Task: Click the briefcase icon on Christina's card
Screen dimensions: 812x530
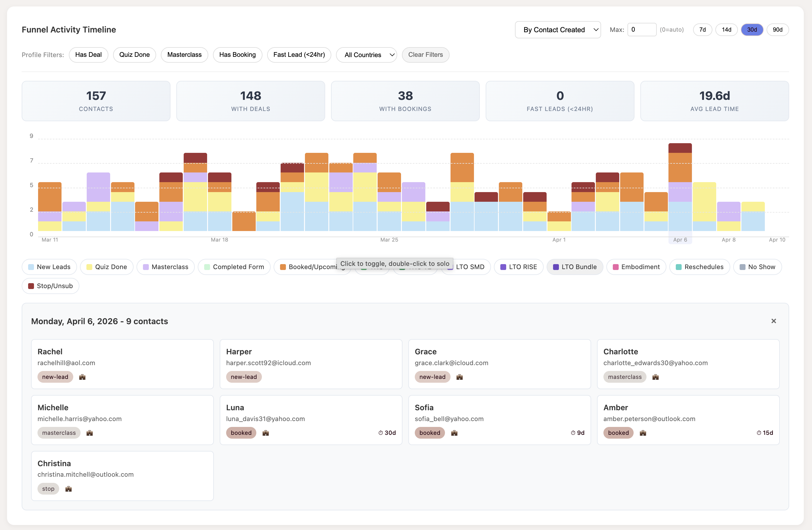Action: point(68,488)
